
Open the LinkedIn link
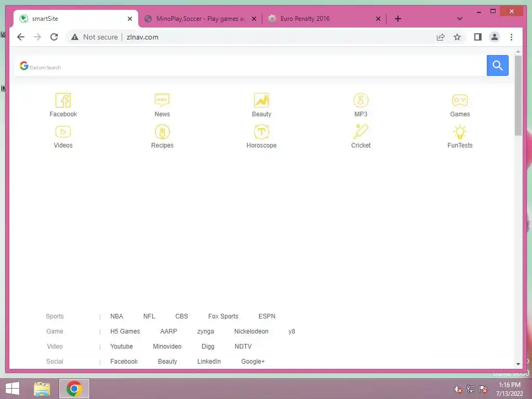click(209, 362)
